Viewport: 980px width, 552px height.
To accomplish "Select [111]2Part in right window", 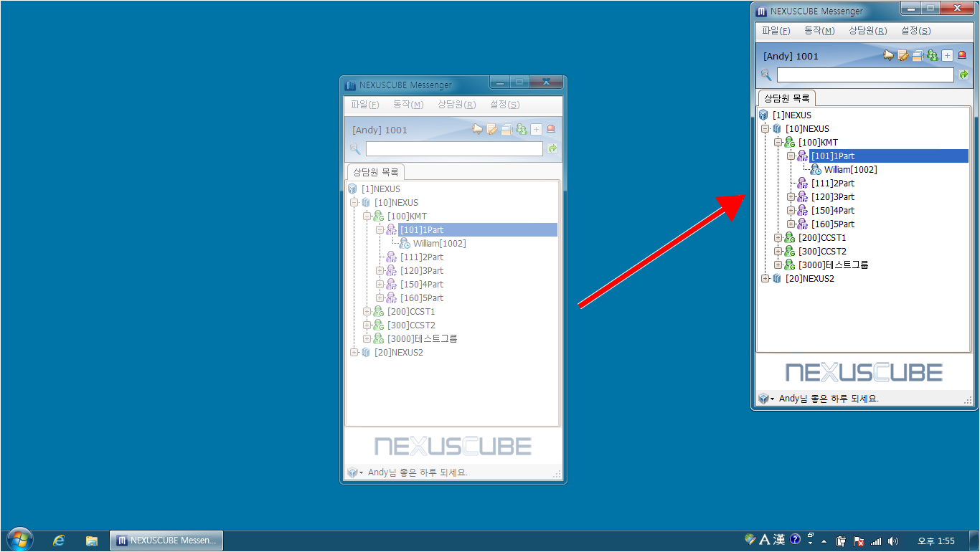I will [x=833, y=184].
